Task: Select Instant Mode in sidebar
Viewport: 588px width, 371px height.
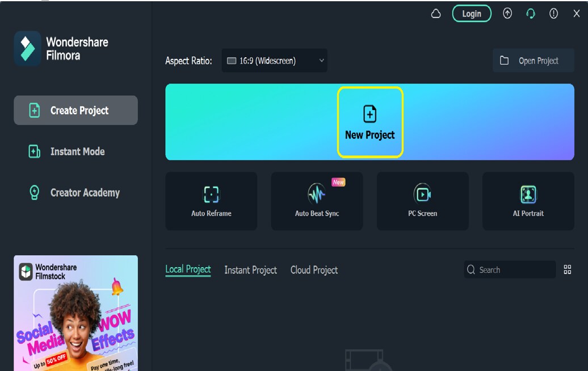Action: (75, 151)
